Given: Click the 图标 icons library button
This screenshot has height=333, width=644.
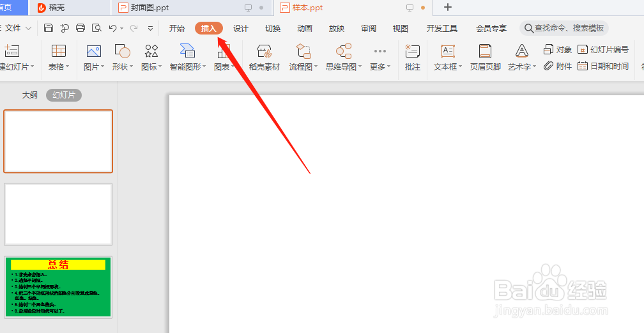Looking at the screenshot, I should (151, 51).
